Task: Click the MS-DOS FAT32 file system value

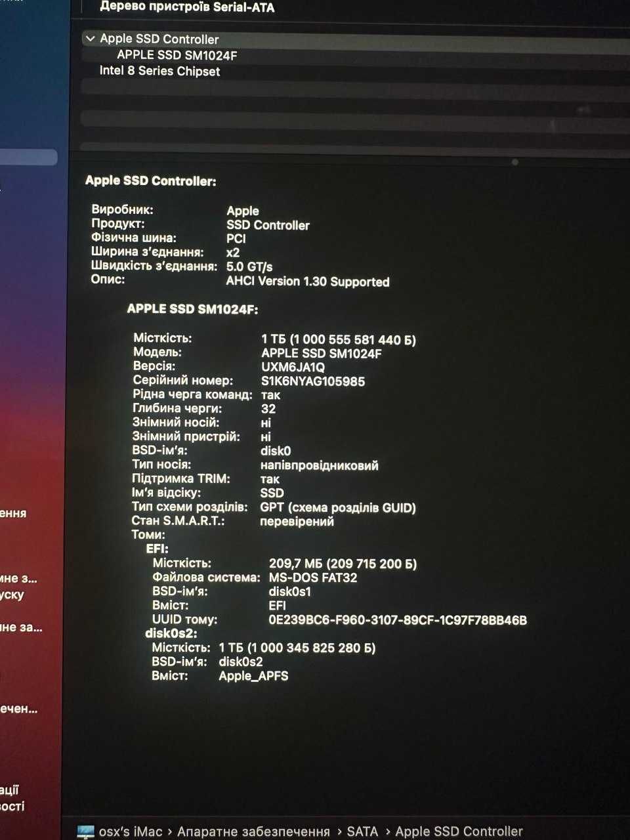Action: tap(313, 577)
